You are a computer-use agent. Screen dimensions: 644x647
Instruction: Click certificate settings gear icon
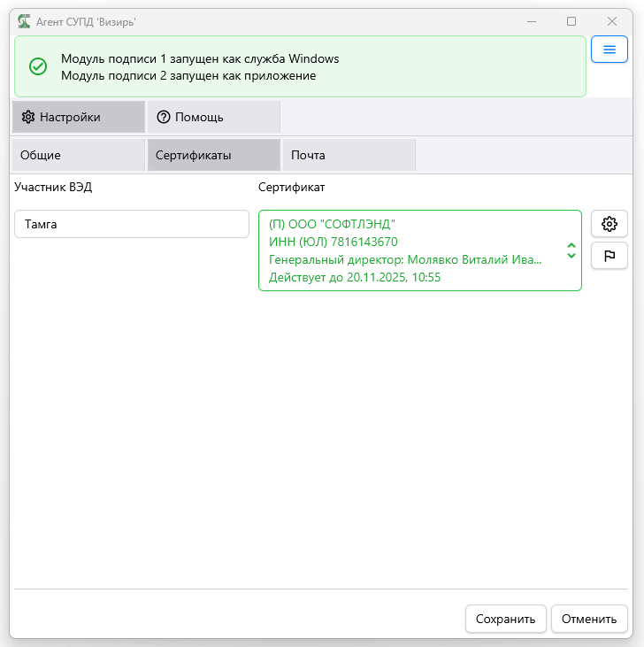point(609,224)
